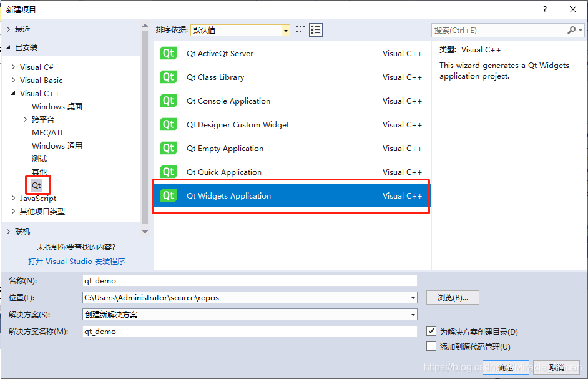Image resolution: width=588 pixels, height=379 pixels.
Task: Select the Qt Console Application row name
Action: click(x=228, y=101)
